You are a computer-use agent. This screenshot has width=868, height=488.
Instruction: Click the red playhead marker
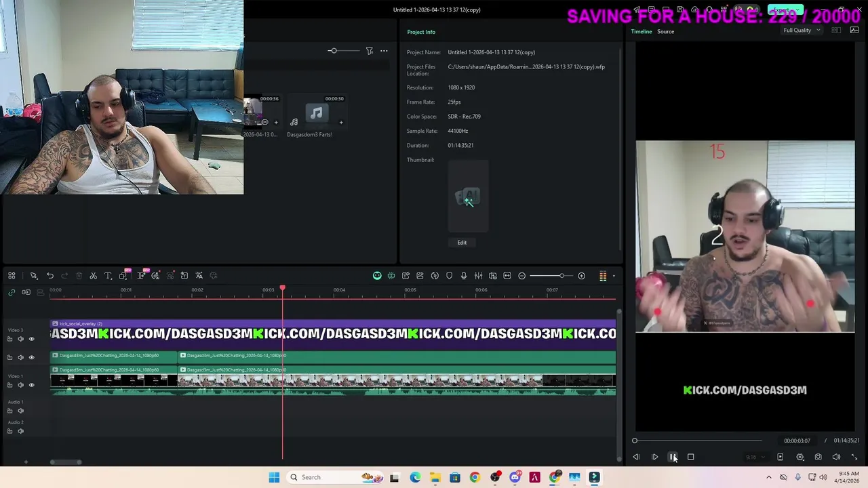(x=283, y=289)
